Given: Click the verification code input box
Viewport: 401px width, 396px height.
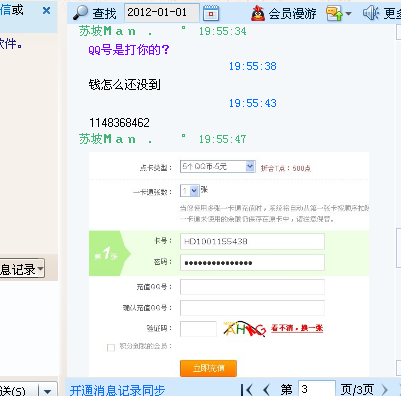Looking at the screenshot, I should [x=198, y=329].
